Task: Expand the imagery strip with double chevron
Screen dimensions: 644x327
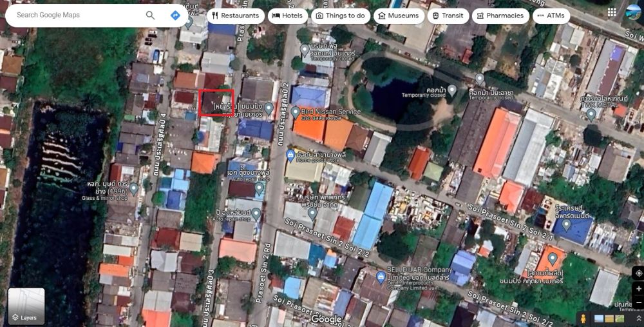Action: [638, 318]
